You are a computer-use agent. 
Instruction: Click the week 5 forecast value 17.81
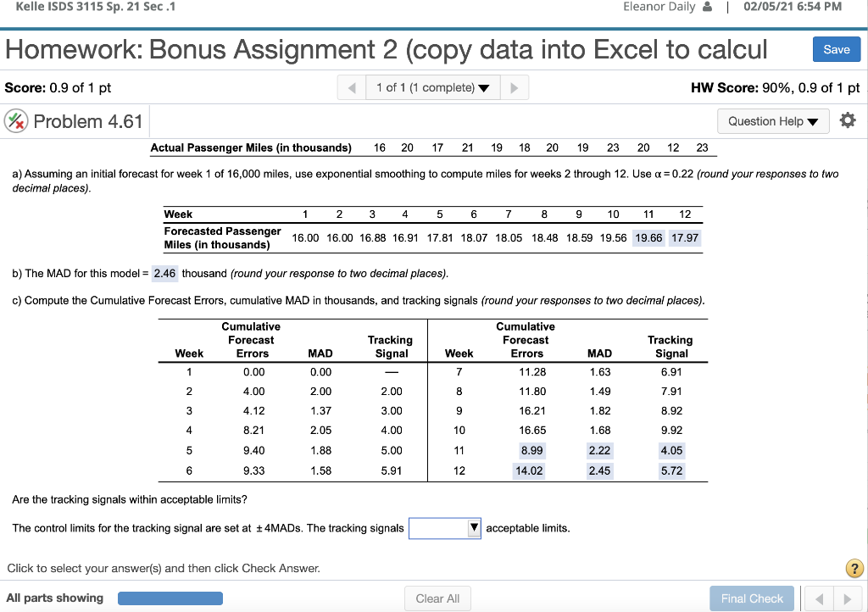pos(440,238)
